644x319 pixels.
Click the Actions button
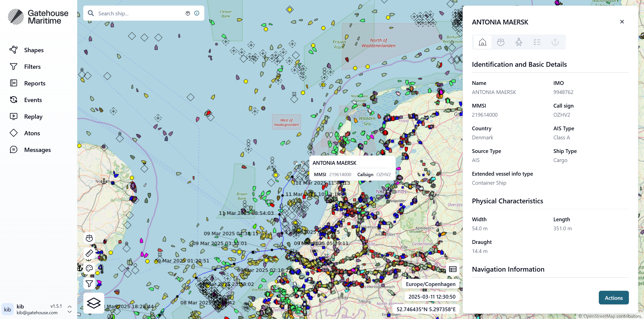tap(613, 298)
